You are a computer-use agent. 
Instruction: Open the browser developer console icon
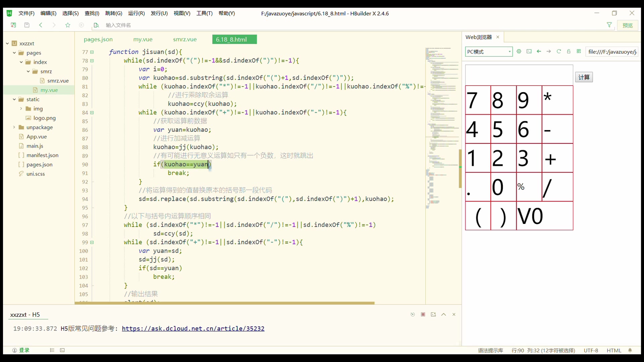[x=529, y=51]
